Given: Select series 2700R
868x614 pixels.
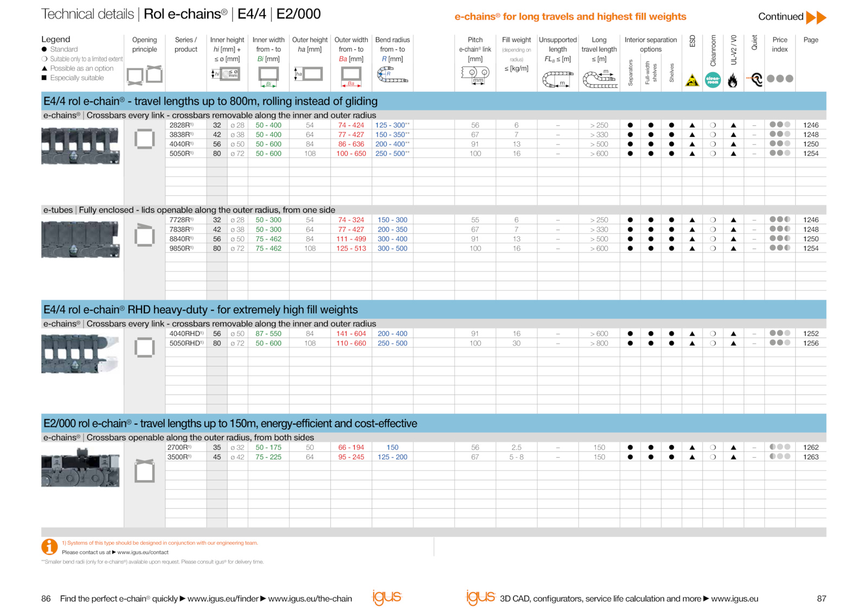Looking at the screenshot, I should tap(179, 447).
